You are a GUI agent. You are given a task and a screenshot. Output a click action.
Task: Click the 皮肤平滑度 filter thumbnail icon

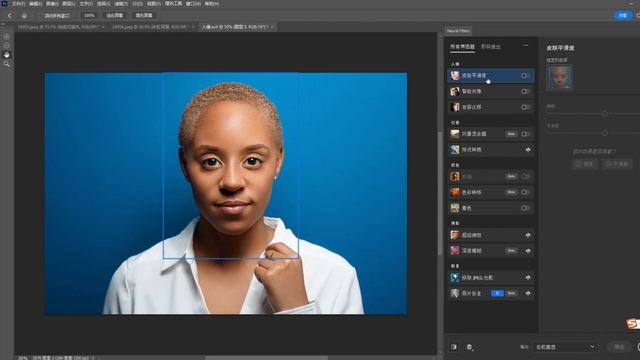[455, 76]
